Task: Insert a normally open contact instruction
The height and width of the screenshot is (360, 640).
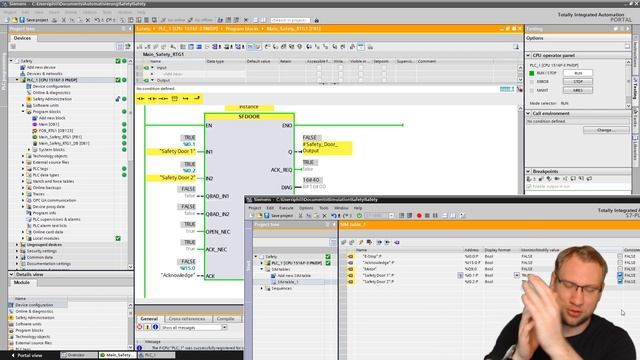Action: click(141, 98)
